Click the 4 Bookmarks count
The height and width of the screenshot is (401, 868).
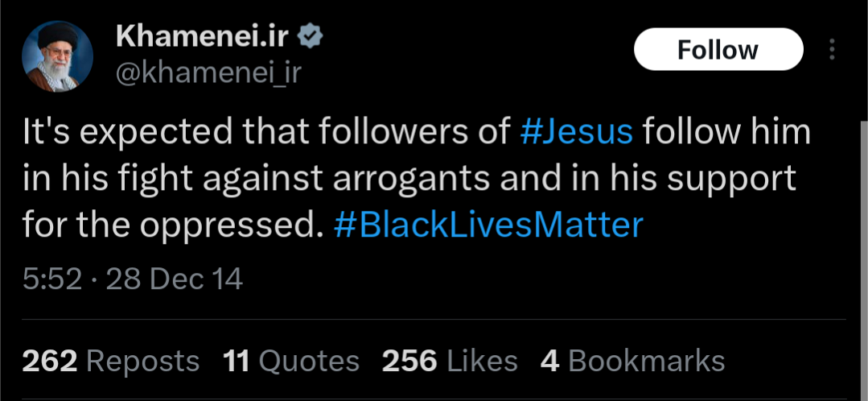(x=632, y=361)
